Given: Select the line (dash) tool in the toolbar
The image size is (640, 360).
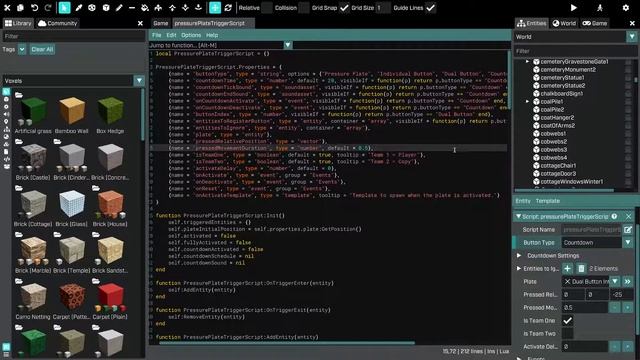Looking at the screenshot, I should [132, 8].
